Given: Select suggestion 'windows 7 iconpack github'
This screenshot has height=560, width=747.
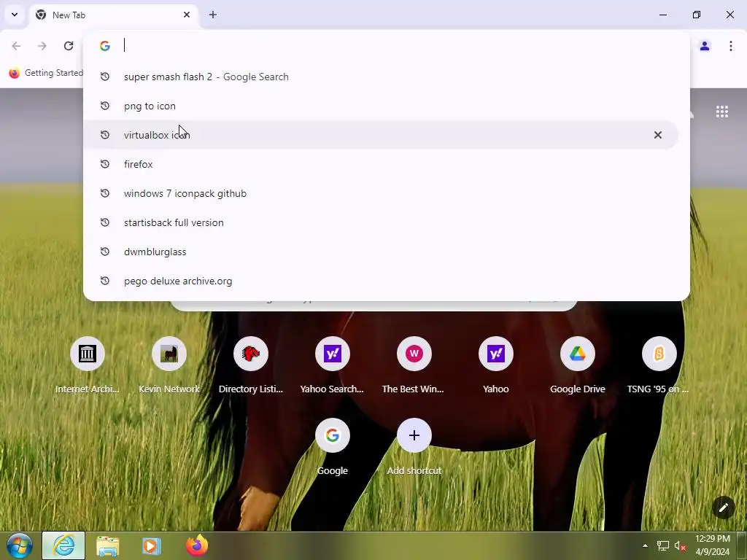Looking at the screenshot, I should 381,193.
